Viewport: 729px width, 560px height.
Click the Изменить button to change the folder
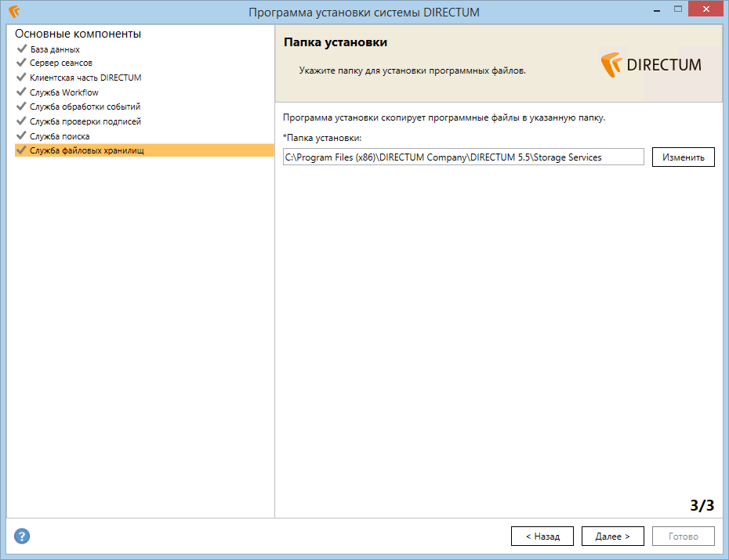click(x=683, y=157)
